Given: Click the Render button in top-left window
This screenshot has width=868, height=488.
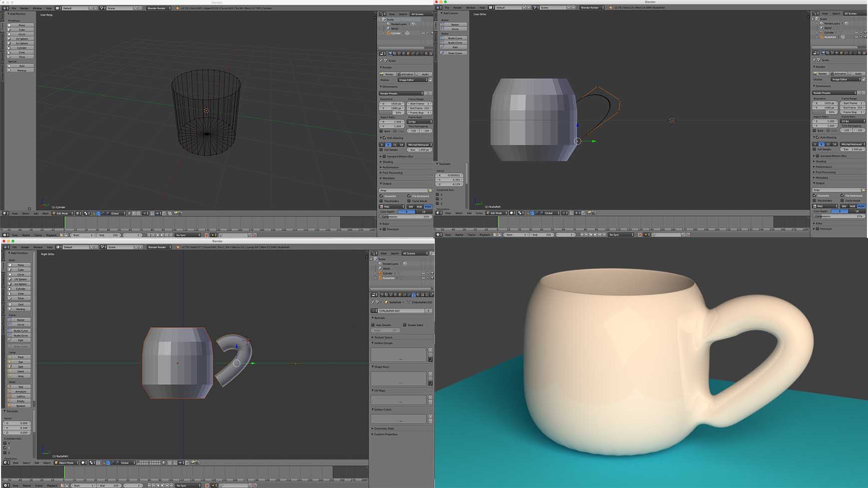Looking at the screenshot, I should [x=388, y=74].
